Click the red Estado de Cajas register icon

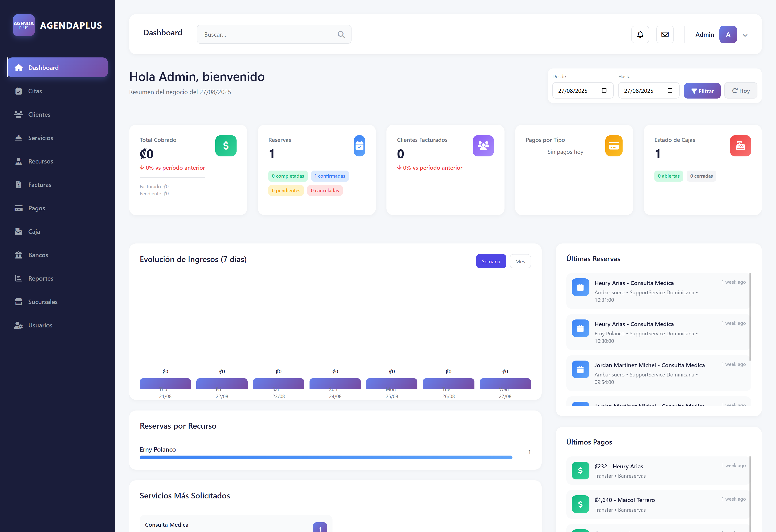pyautogui.click(x=740, y=146)
